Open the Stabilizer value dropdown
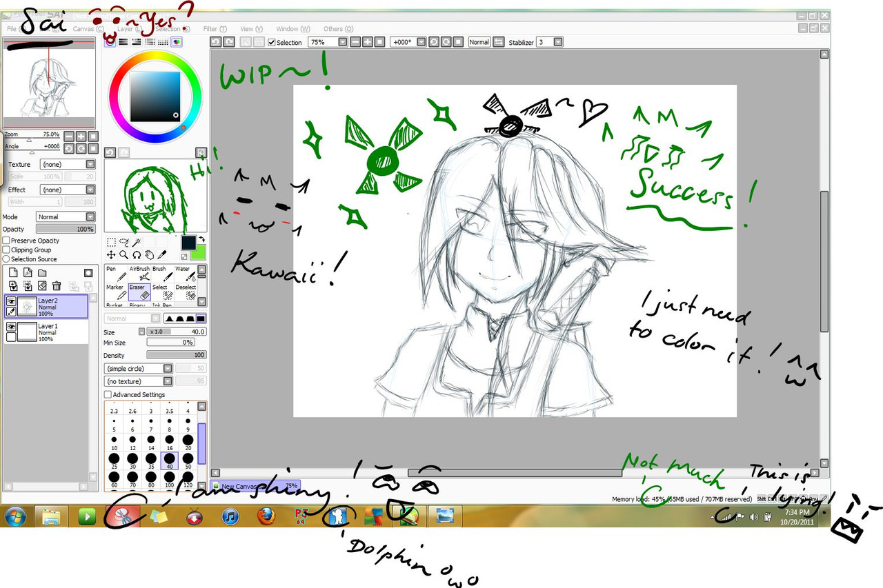The image size is (883, 588). (x=558, y=42)
